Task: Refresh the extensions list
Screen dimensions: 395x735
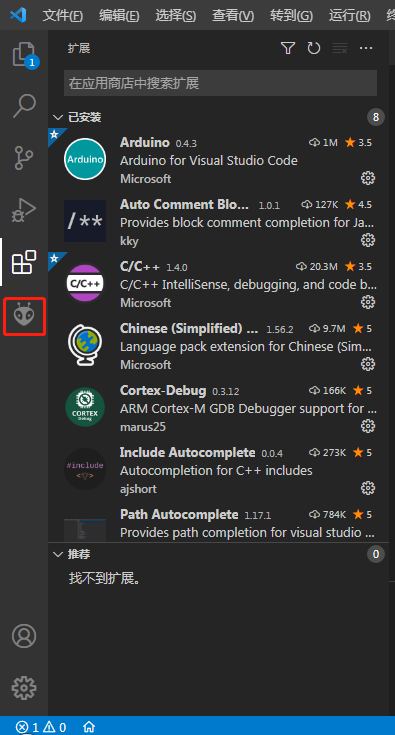Action: tap(313, 48)
